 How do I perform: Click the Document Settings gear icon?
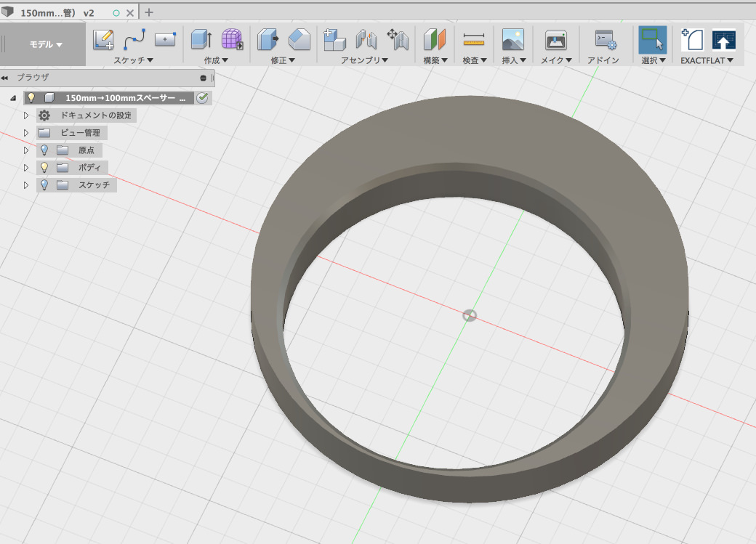click(x=44, y=115)
